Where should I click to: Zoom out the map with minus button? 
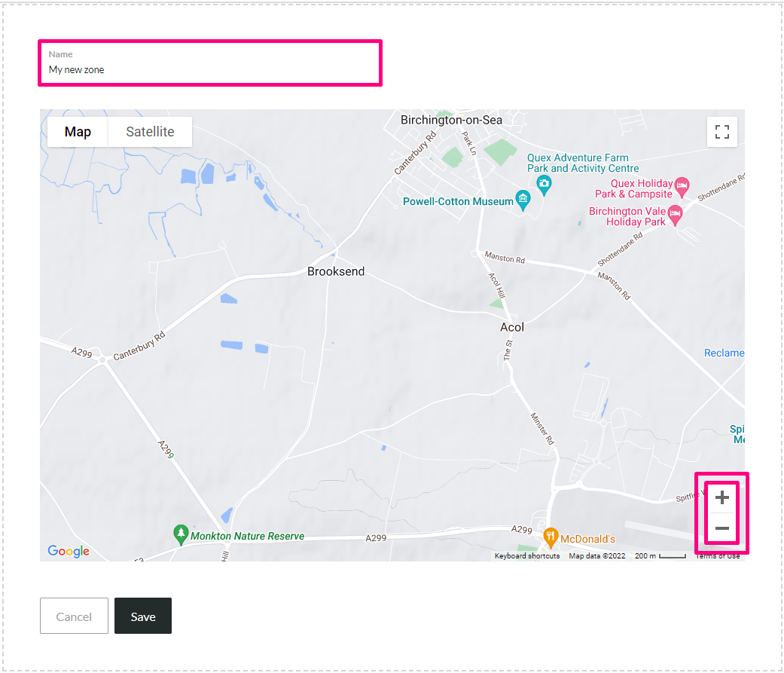(x=721, y=528)
